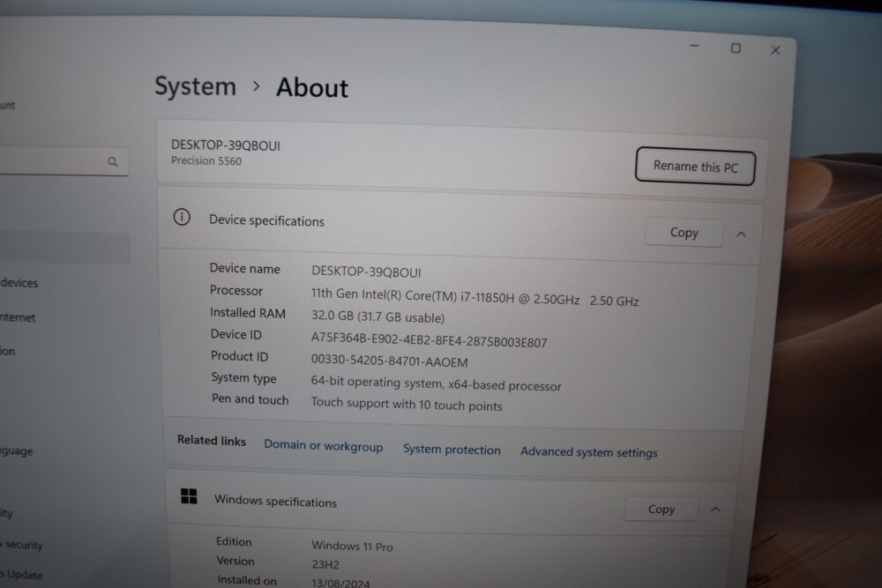Collapse the Windows specifications section chevron
Screen dimensions: 882x588
(x=715, y=510)
